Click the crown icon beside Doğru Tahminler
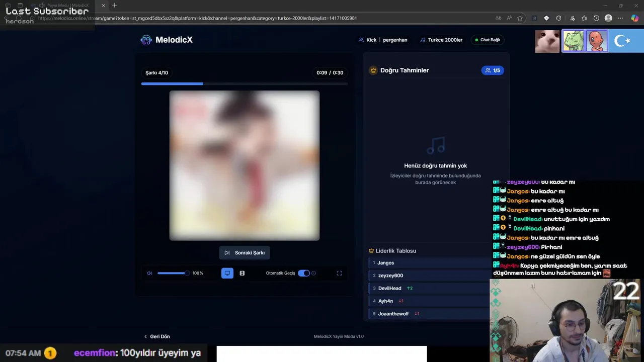This screenshot has height=362, width=644. tap(373, 70)
